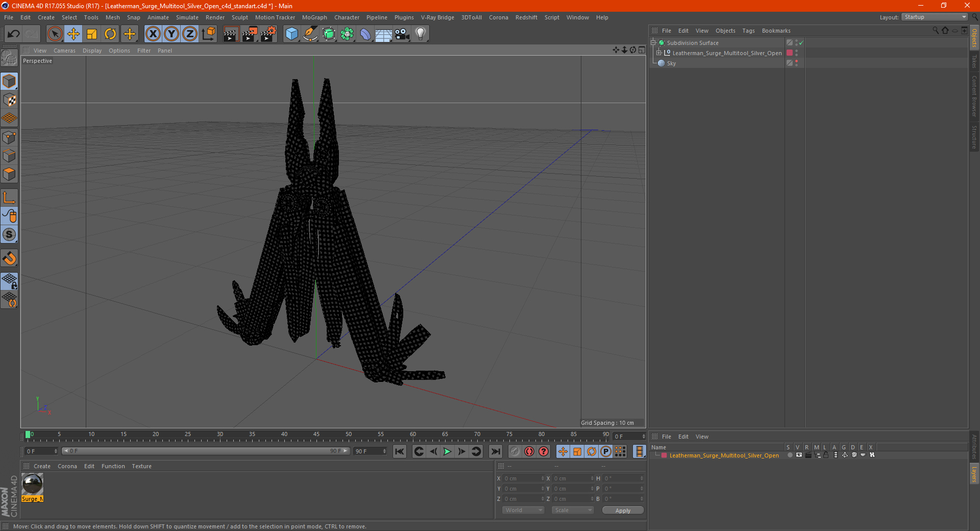The height and width of the screenshot is (531, 980).
Task: Toggle Z axis lock
Action: coord(190,34)
